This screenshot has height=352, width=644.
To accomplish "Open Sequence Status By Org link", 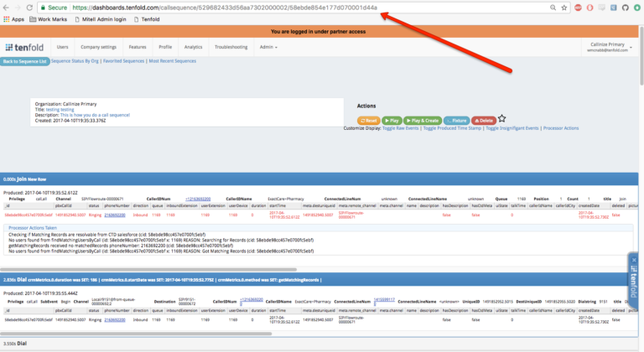I will coord(75,61).
